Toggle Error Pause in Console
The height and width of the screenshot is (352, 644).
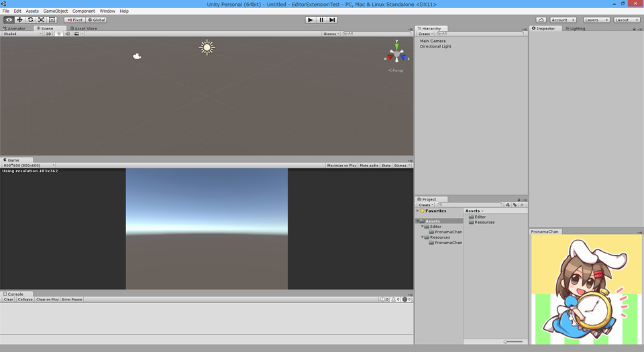coord(72,300)
